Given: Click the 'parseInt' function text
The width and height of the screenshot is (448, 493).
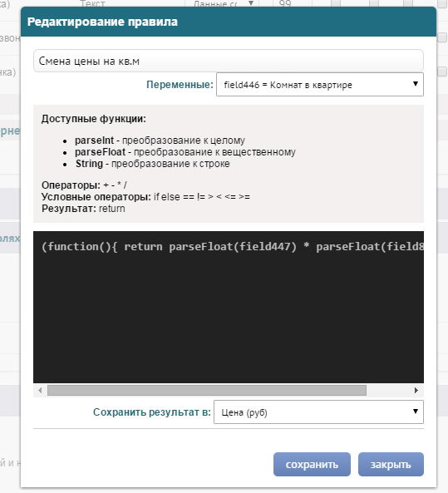Looking at the screenshot, I should [x=94, y=141].
